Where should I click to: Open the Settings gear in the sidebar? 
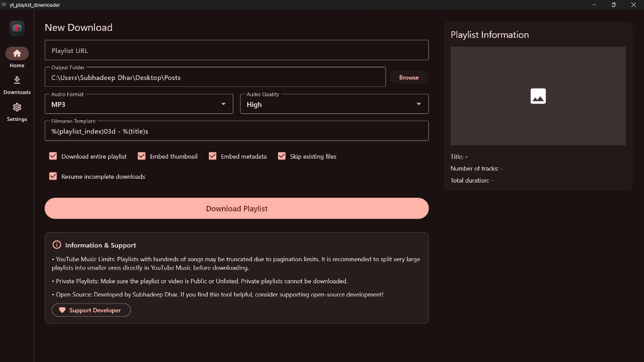point(17,112)
